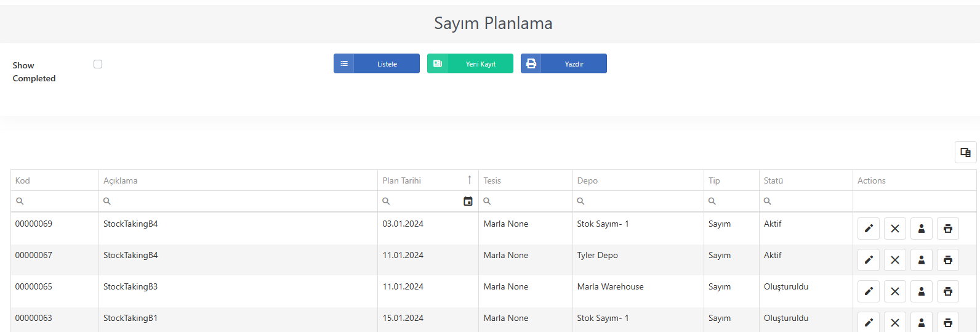Focus the Tesis filter input field
Screen dimensions: 980x332
(531, 201)
